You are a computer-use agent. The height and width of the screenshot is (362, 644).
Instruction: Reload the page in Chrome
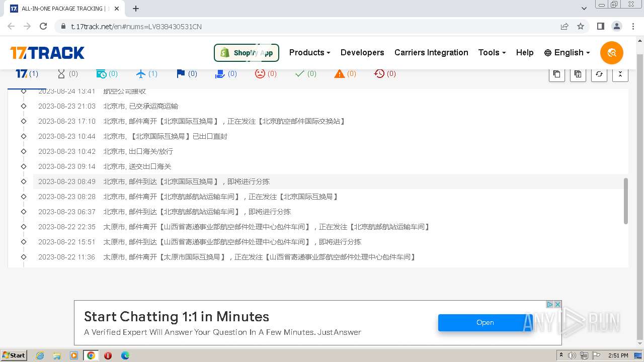tap(43, 27)
